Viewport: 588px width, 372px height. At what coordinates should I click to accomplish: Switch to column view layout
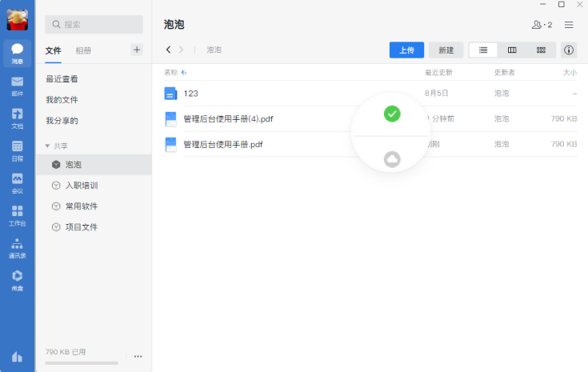512,50
